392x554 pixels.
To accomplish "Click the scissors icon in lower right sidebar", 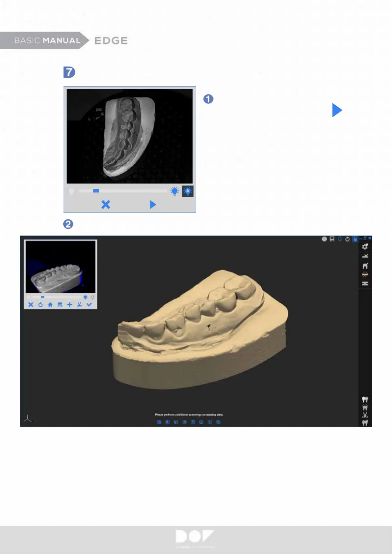I will tap(365, 415).
